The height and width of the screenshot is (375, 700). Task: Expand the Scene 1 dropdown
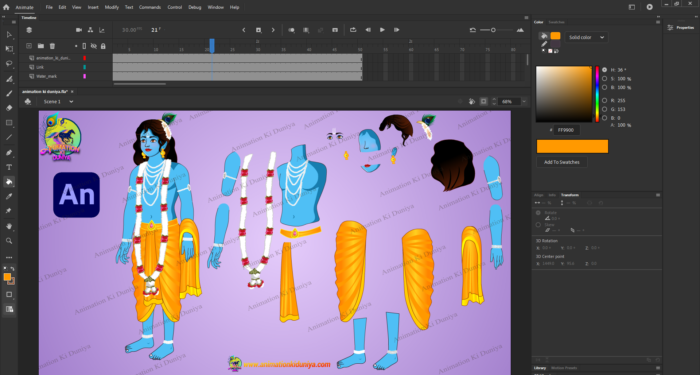coord(58,102)
